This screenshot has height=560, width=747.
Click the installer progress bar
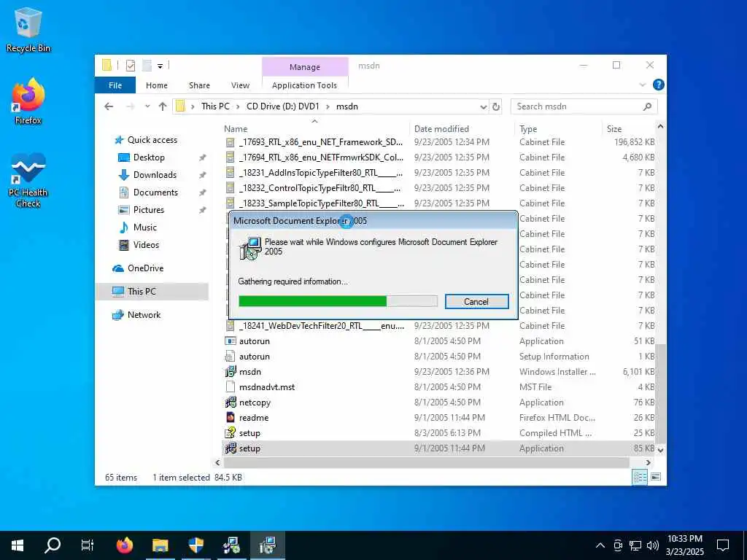tap(338, 301)
